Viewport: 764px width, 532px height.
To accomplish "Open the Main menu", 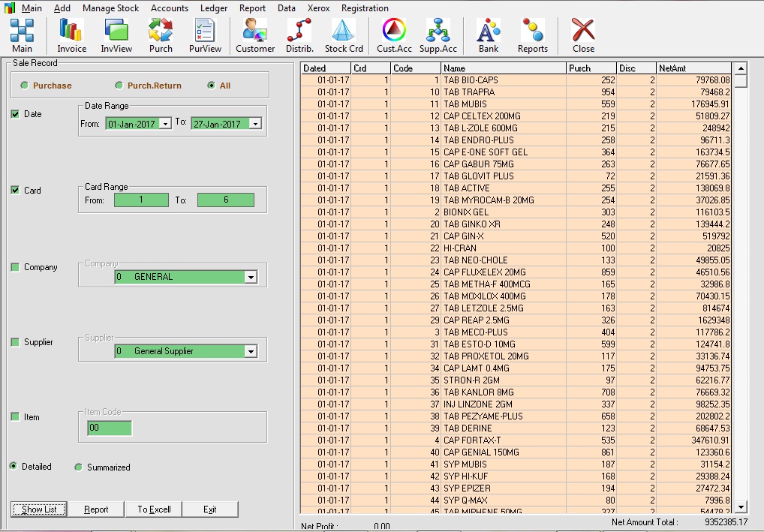I will 32,8.
